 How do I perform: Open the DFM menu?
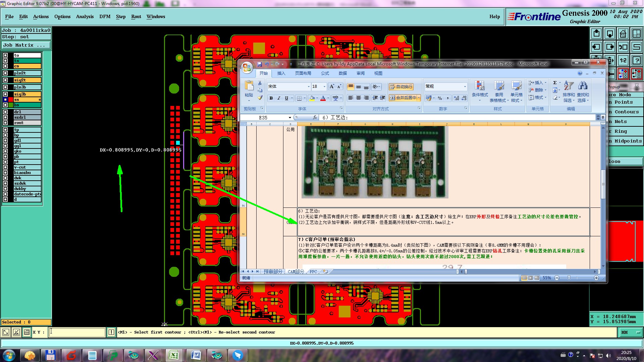pos(105,16)
